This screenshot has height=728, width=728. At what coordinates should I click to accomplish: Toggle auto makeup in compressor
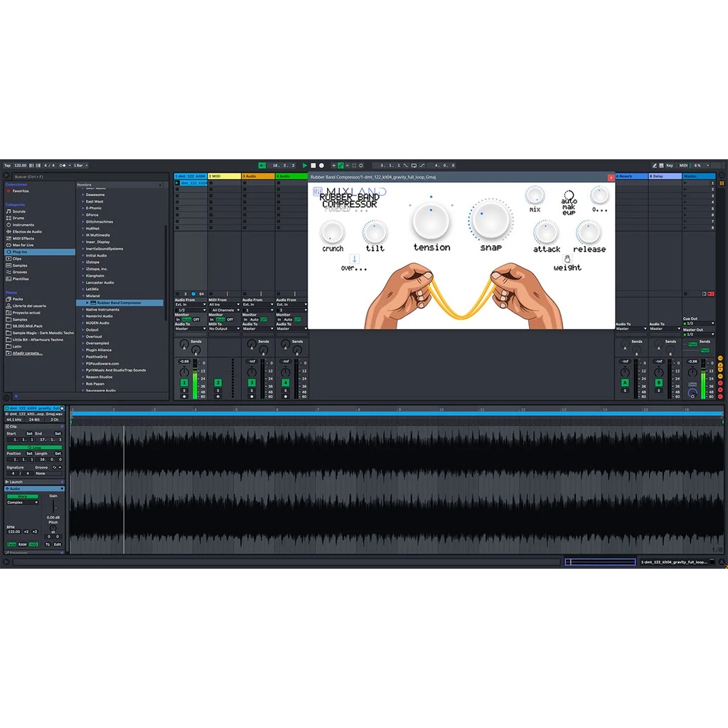coord(568,195)
